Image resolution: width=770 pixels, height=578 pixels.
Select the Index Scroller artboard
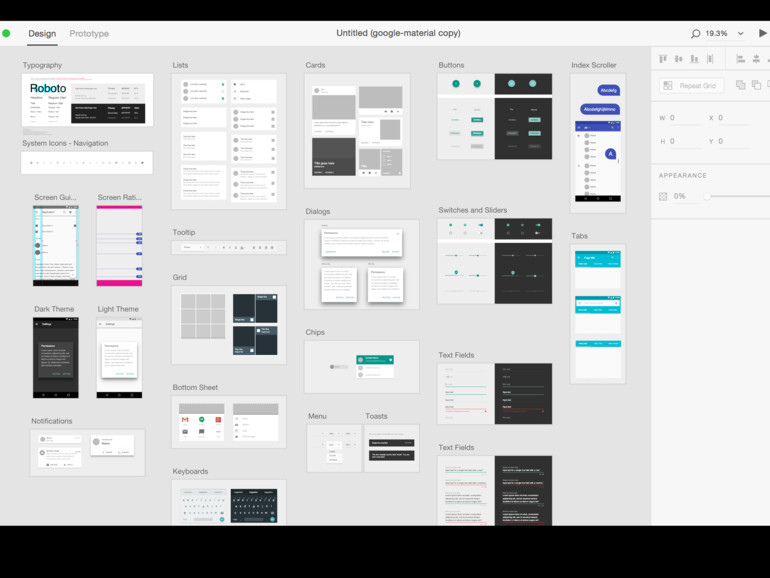pyautogui.click(x=598, y=143)
